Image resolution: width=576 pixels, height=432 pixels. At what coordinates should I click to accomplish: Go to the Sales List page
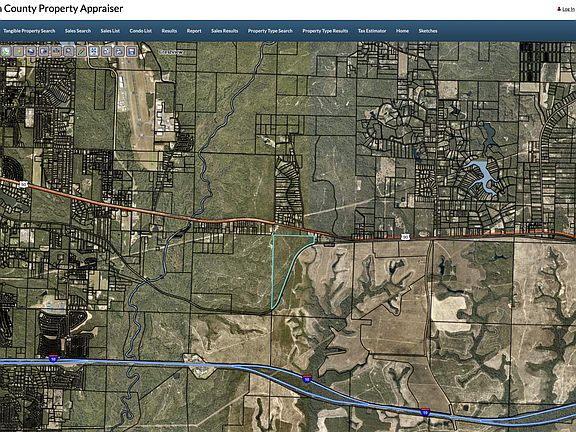point(110,31)
